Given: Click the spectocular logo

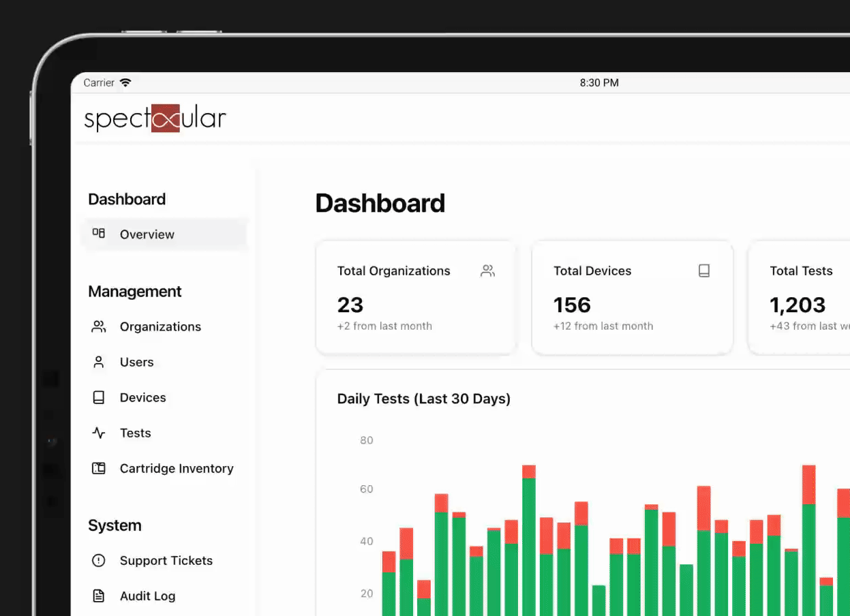Looking at the screenshot, I should pyautogui.click(x=155, y=118).
